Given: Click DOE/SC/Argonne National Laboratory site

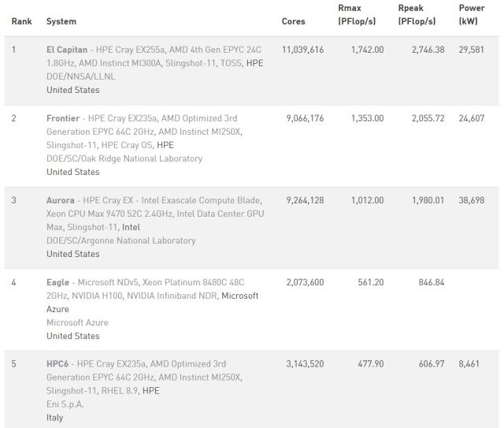Looking at the screenshot, I should pos(120,240).
